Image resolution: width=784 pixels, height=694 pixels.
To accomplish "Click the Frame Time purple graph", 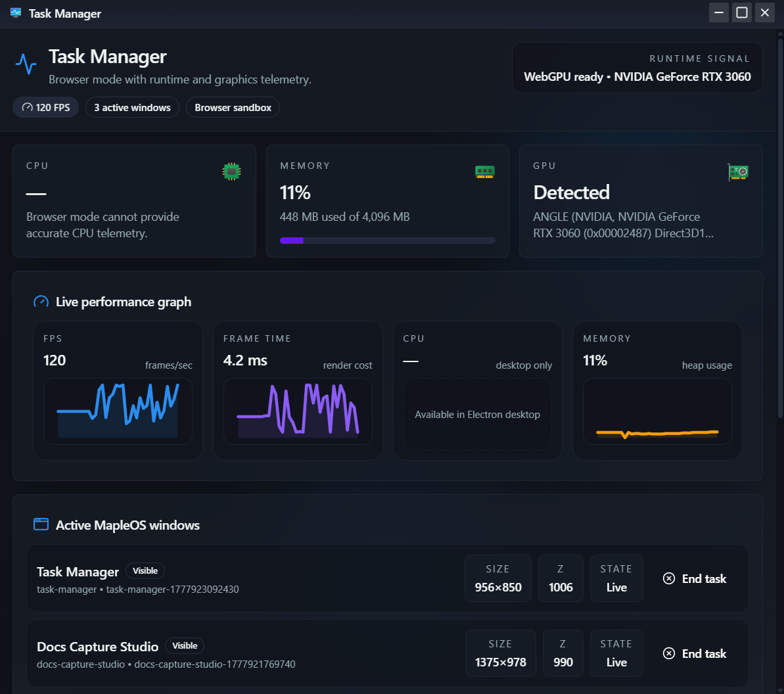I will point(298,411).
